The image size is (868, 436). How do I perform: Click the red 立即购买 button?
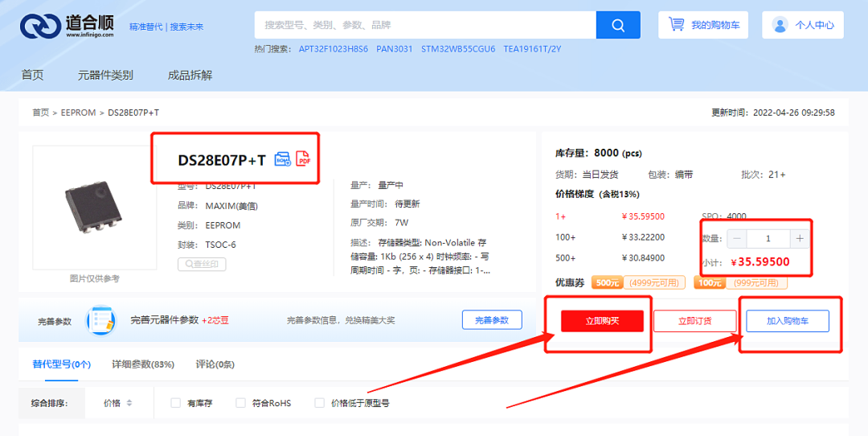[x=602, y=321]
